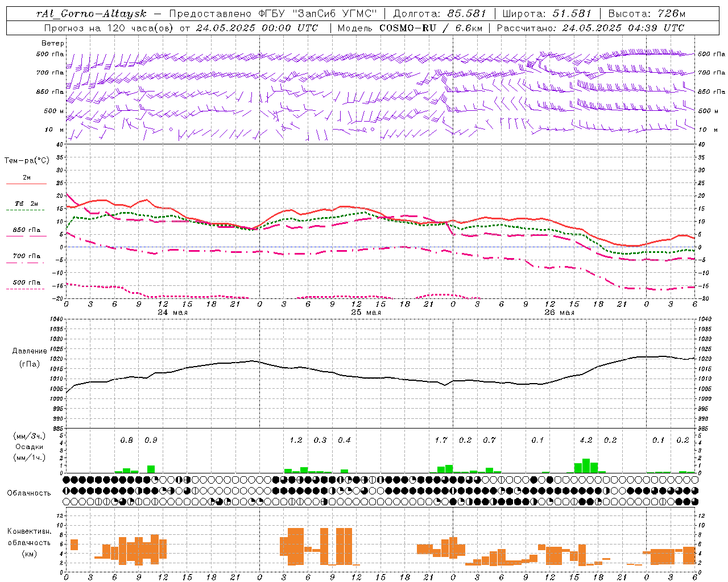Screen dimensions: 728x582
Task: Click the Давление pressure panel label
Action: 30,351
